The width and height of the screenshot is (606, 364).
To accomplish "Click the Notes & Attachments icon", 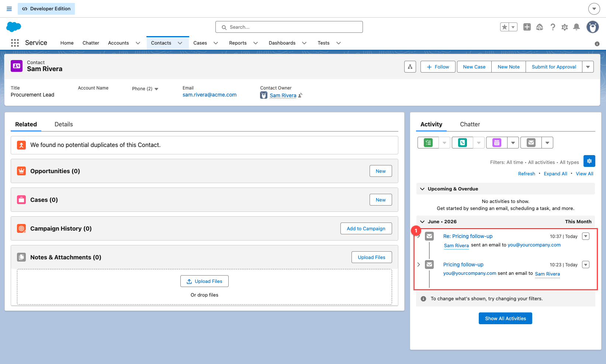I will coord(21,257).
